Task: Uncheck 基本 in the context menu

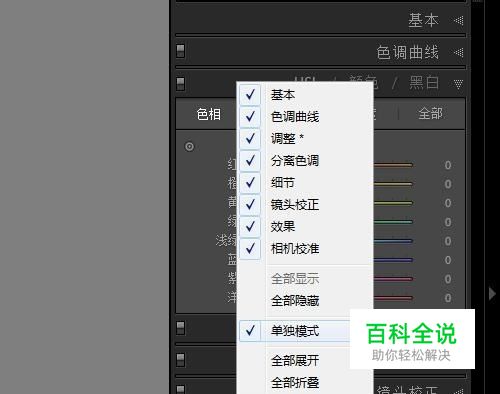Action: pyautogui.click(x=305, y=95)
